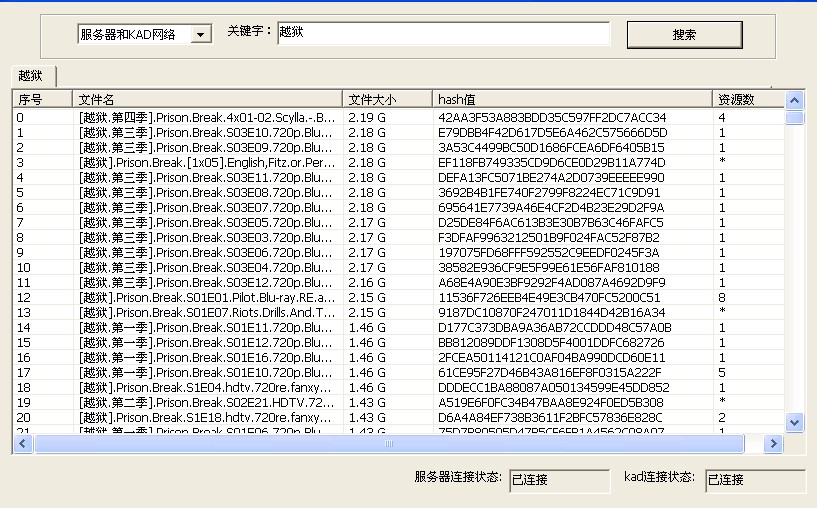Screen dimensions: 817x508
Task: Select file Prison.Break.S03E05.720p row
Action: (398, 222)
